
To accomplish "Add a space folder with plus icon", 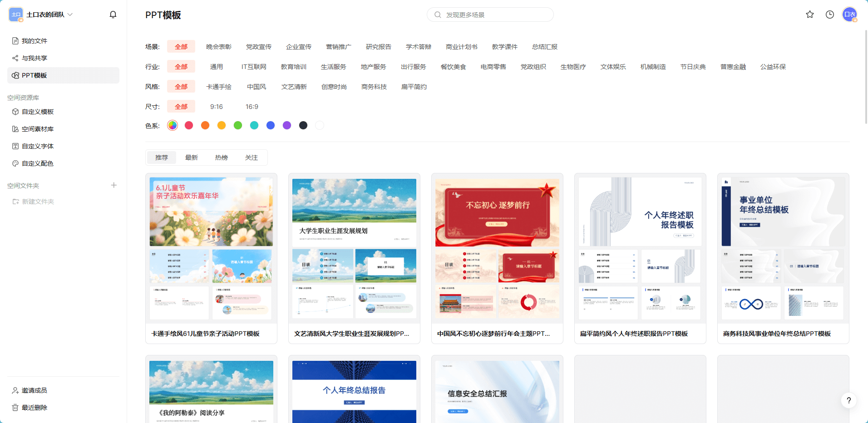I will coord(114,185).
